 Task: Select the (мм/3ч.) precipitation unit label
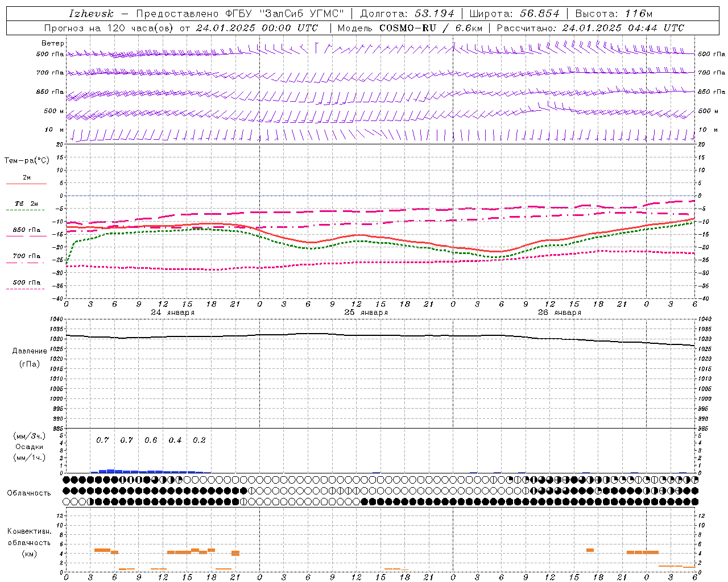coord(30,436)
